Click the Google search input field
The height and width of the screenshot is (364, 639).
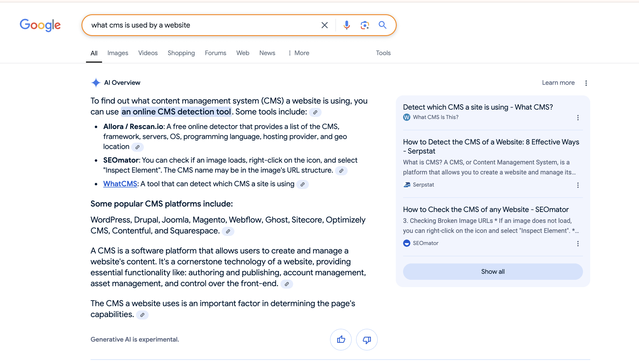tap(202, 25)
